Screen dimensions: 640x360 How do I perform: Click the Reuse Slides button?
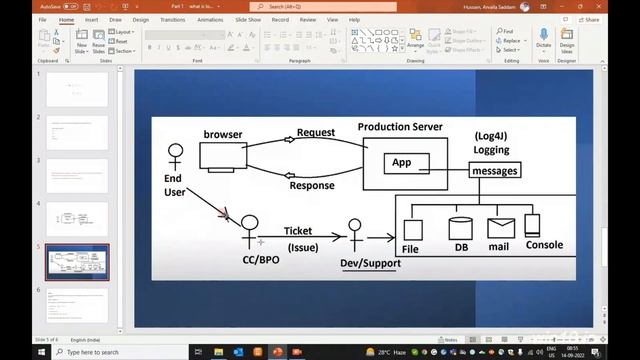98,42
